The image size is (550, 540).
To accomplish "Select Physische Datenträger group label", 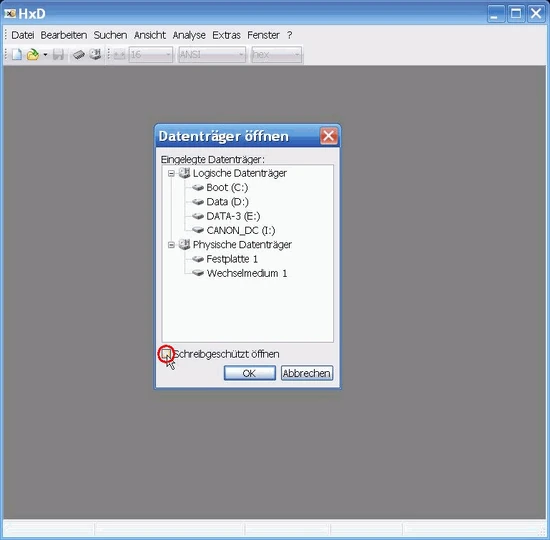I will click(x=242, y=245).
